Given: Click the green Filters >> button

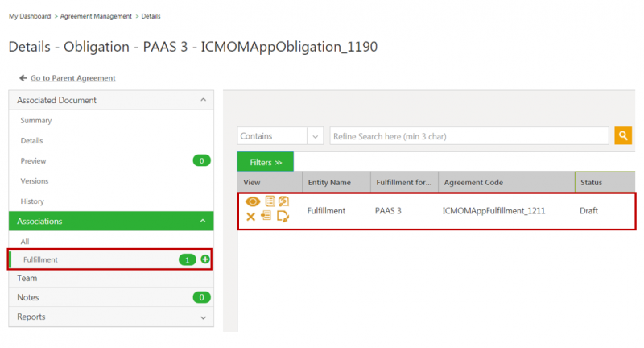Looking at the screenshot, I should tap(266, 162).
